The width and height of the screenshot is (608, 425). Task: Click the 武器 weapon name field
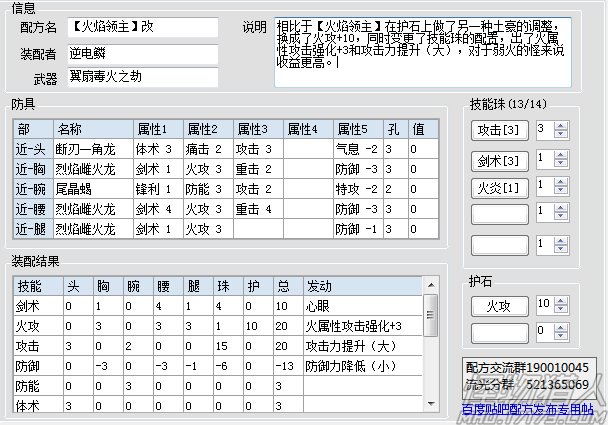142,78
